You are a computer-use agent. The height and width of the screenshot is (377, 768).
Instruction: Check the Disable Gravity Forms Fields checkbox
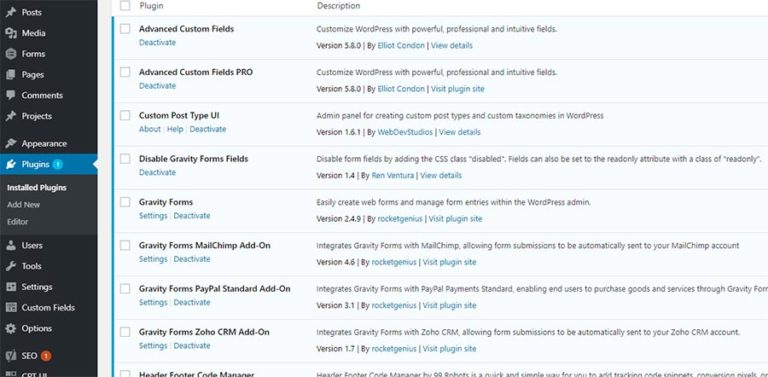(x=125, y=159)
